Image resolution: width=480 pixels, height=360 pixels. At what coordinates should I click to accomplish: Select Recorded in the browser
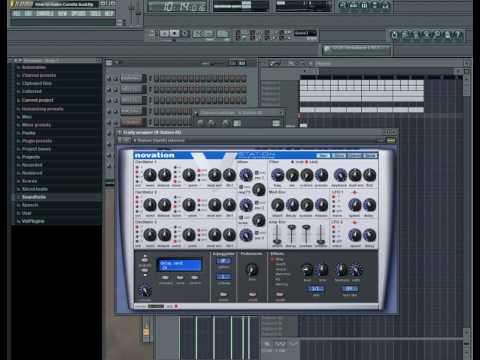tap(32, 165)
